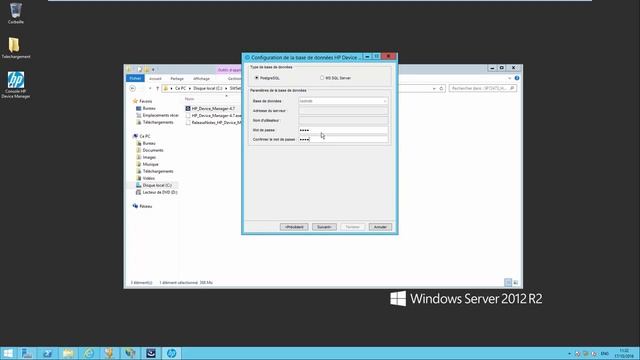Screen dimensions: 640x360
Task: Open File Explorer from the taskbar
Action: [68, 353]
